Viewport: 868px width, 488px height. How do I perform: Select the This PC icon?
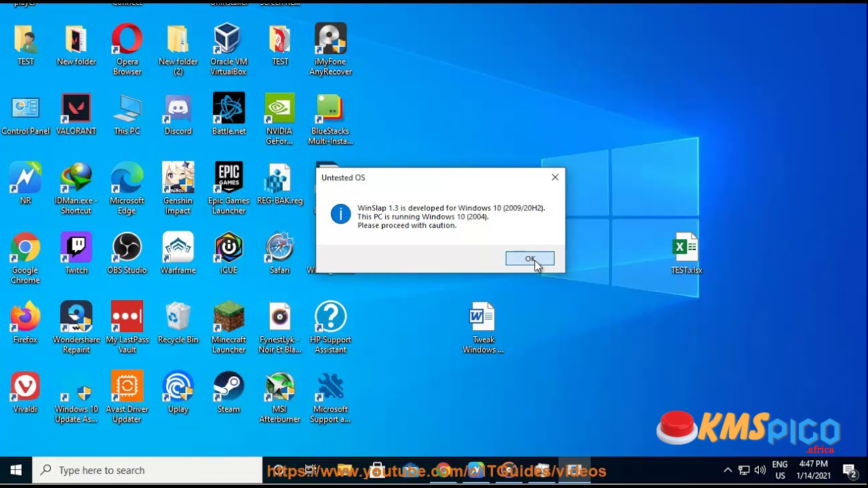(127, 115)
